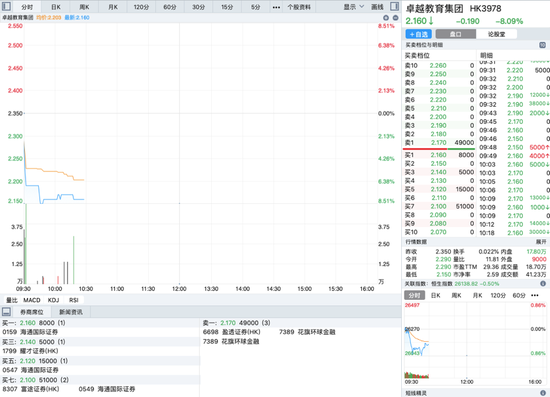Select 周K in index mini chart

click(456, 295)
